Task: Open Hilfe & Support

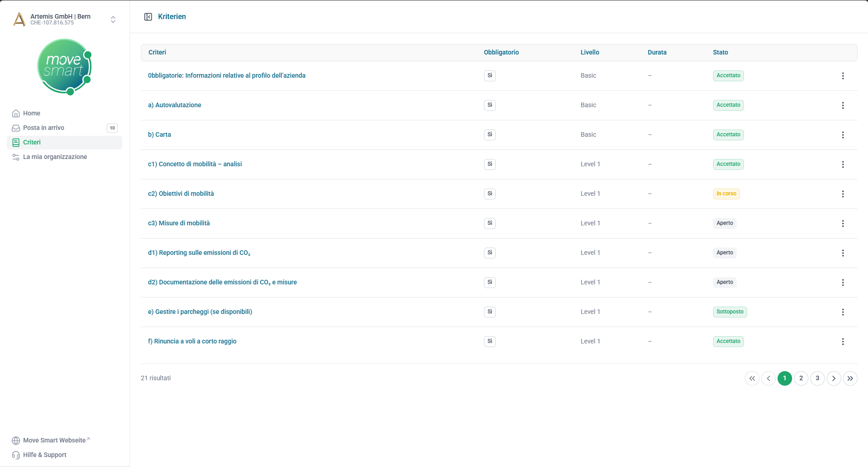Action: 45,455
